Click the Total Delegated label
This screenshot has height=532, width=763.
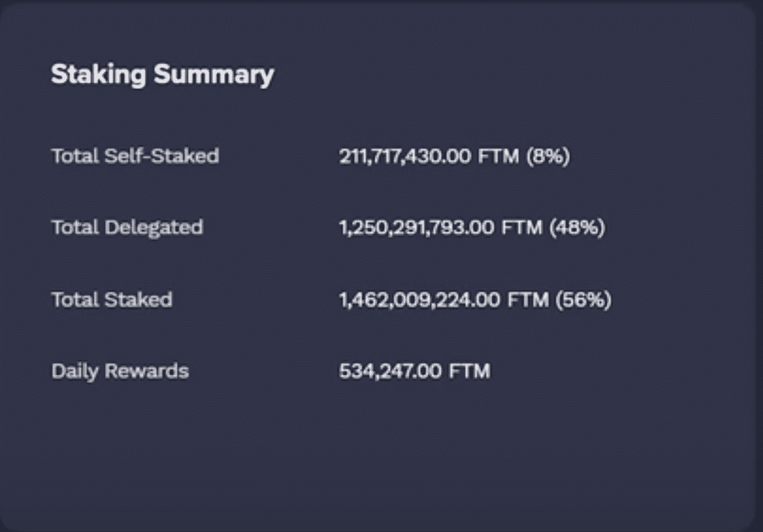coord(127,227)
